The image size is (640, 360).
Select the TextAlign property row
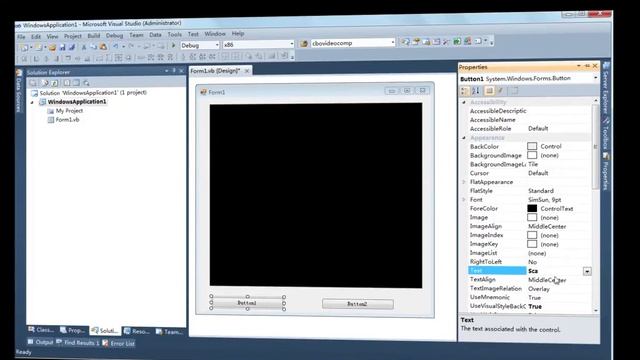(529, 280)
